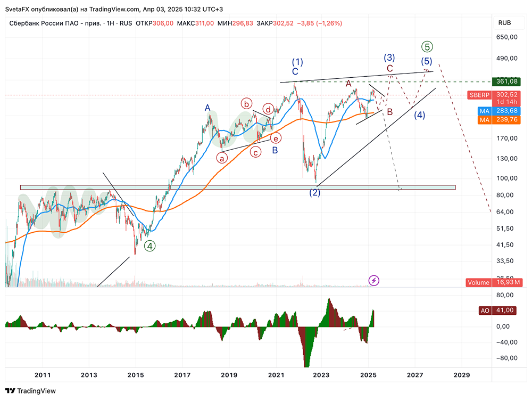Viewport: 532px width, 400px height.
Task: Click the red circled d label
Action: pos(268,109)
